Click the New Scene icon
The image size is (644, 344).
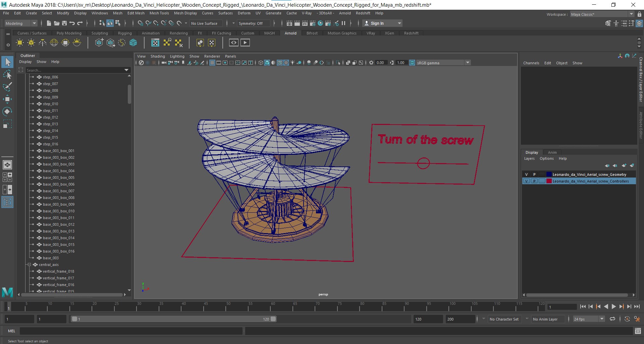(x=49, y=23)
